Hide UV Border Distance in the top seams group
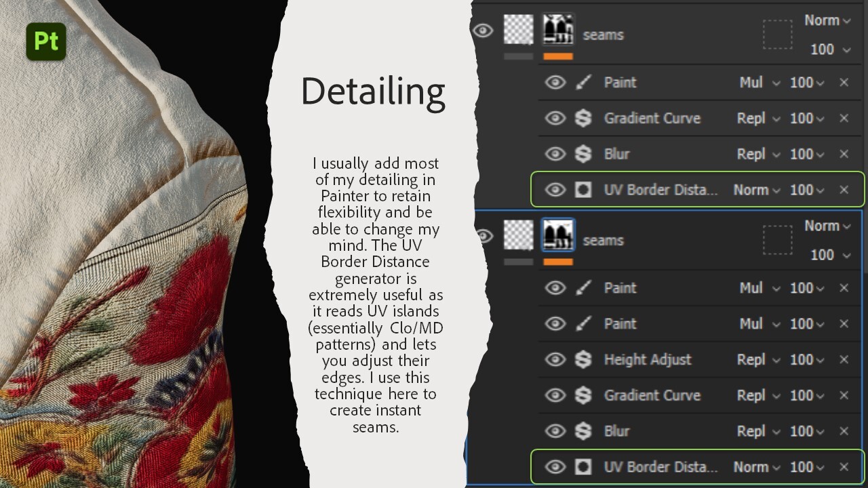The height and width of the screenshot is (488, 868). coord(555,190)
